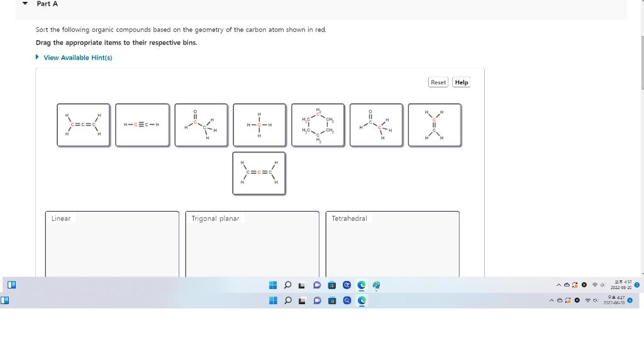
Task: Select the acetylene (H-C≡C-H) molecule tile
Action: pyautogui.click(x=142, y=124)
